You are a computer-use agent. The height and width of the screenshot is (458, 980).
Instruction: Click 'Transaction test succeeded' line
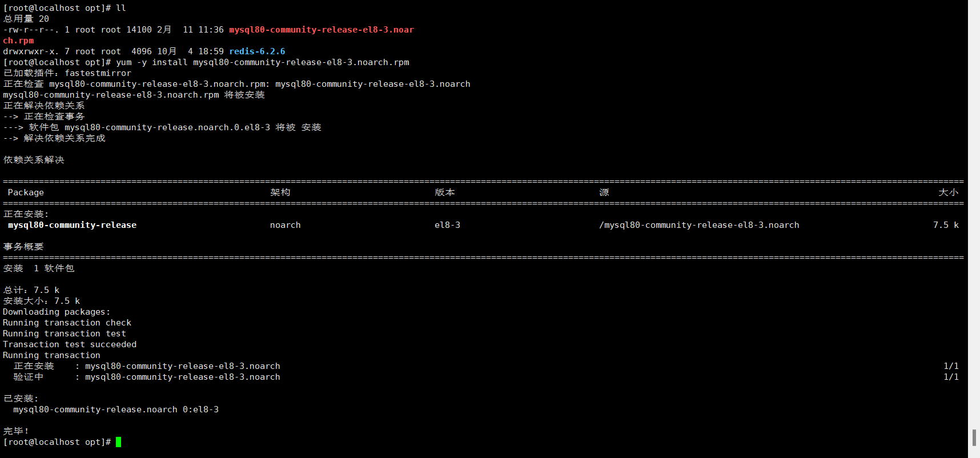point(70,344)
